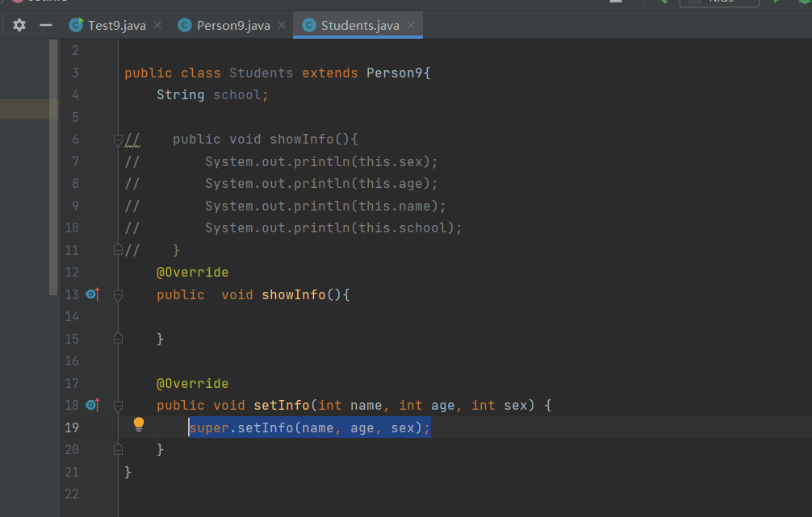Screen dimensions: 812x517
Task: Open the yellow light bulb quick-fix
Action: click(x=139, y=424)
